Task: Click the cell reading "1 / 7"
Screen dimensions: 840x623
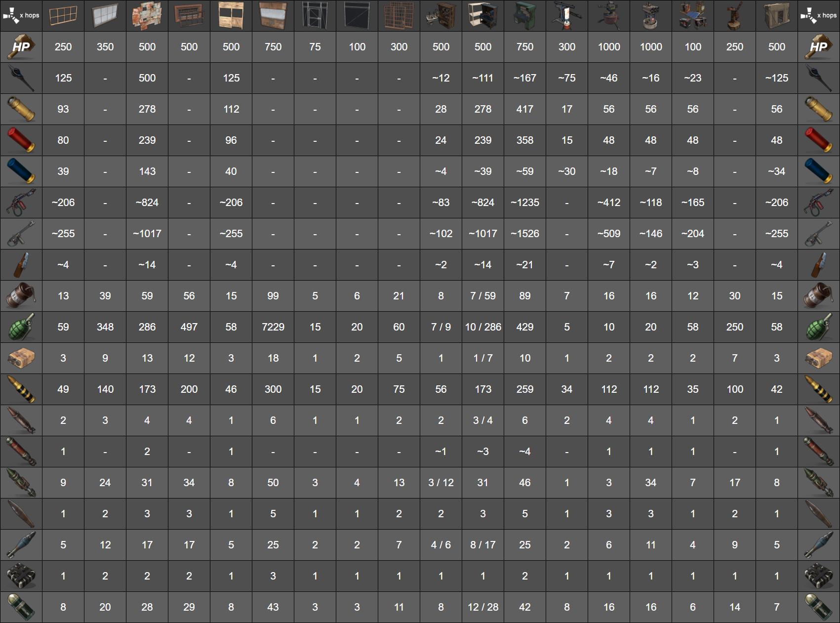Action: coord(483,358)
